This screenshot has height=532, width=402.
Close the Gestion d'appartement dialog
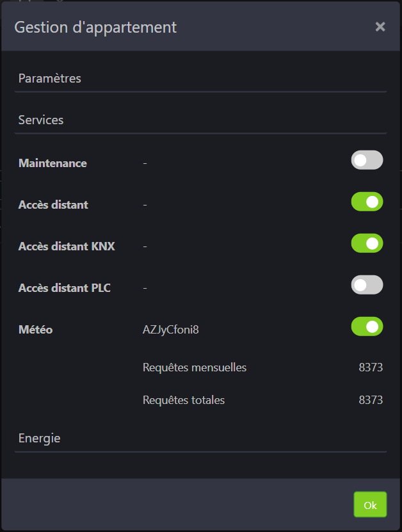380,26
